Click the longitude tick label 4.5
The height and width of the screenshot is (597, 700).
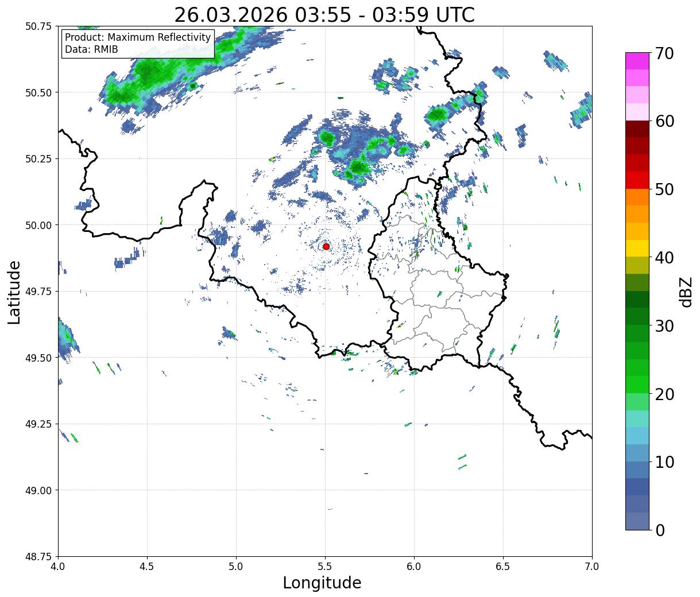[147, 566]
